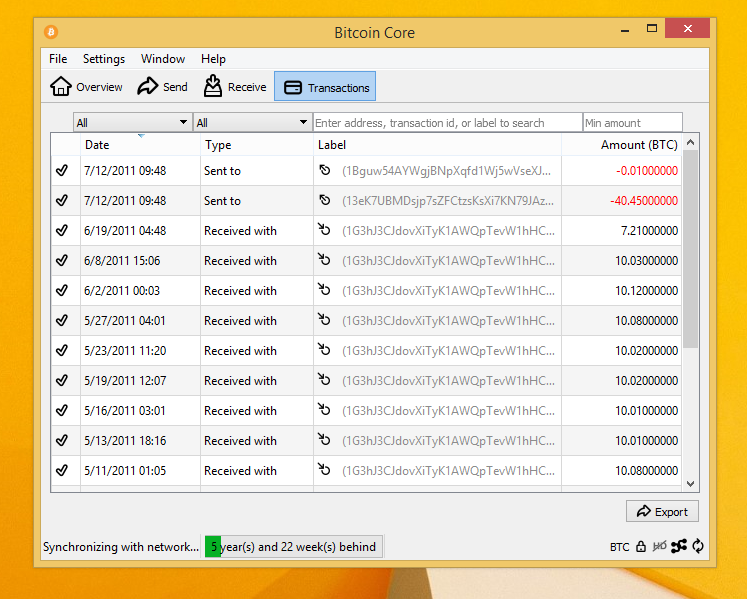
Task: Open the Overview page
Action: 86,87
